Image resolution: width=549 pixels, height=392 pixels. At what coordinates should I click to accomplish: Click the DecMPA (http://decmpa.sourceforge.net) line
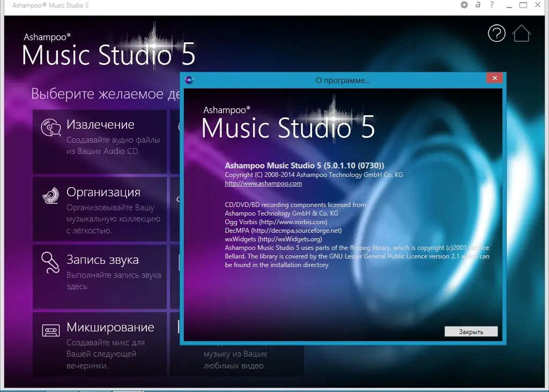click(x=283, y=231)
